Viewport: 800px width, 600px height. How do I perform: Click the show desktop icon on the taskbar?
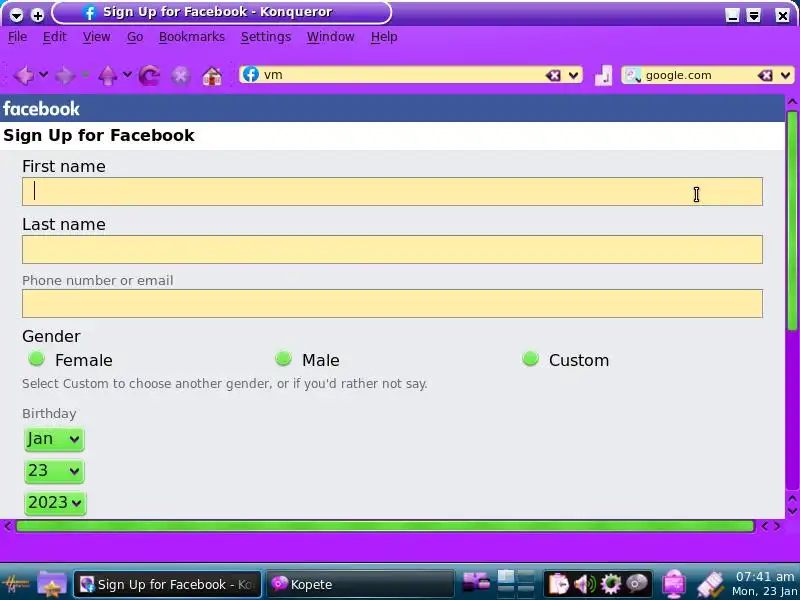point(475,583)
